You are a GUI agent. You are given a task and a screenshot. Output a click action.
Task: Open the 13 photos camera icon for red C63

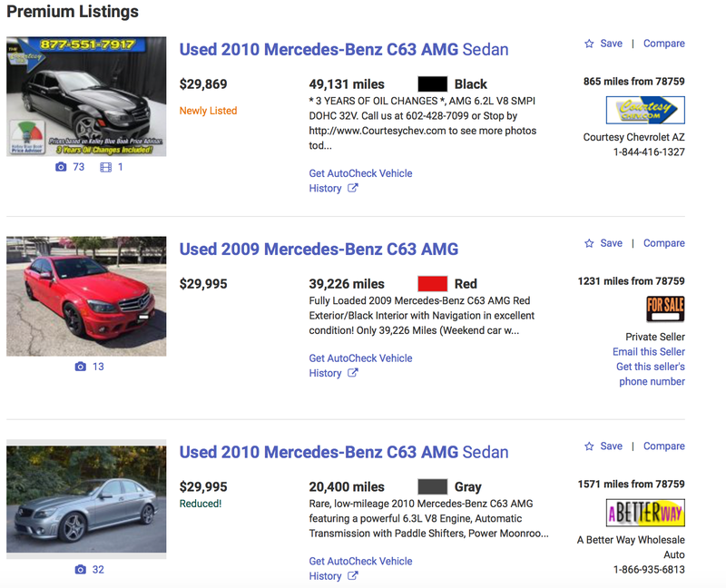[x=81, y=367]
